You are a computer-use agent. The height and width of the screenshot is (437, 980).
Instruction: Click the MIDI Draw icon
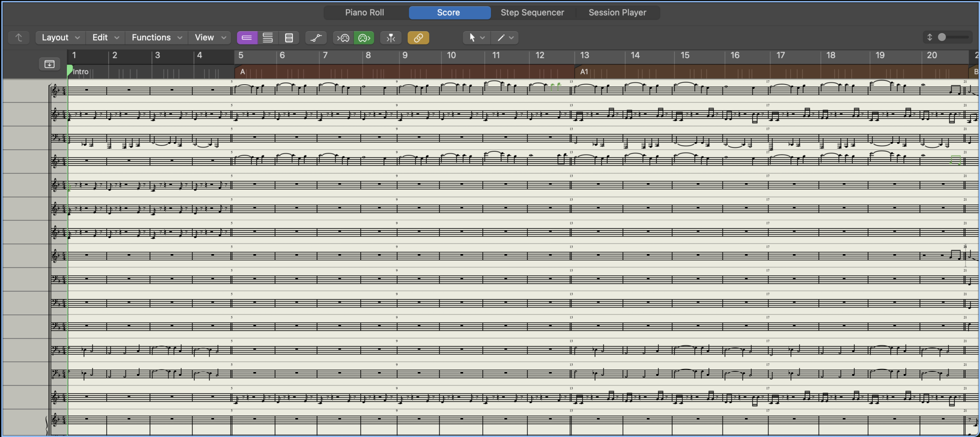point(316,37)
